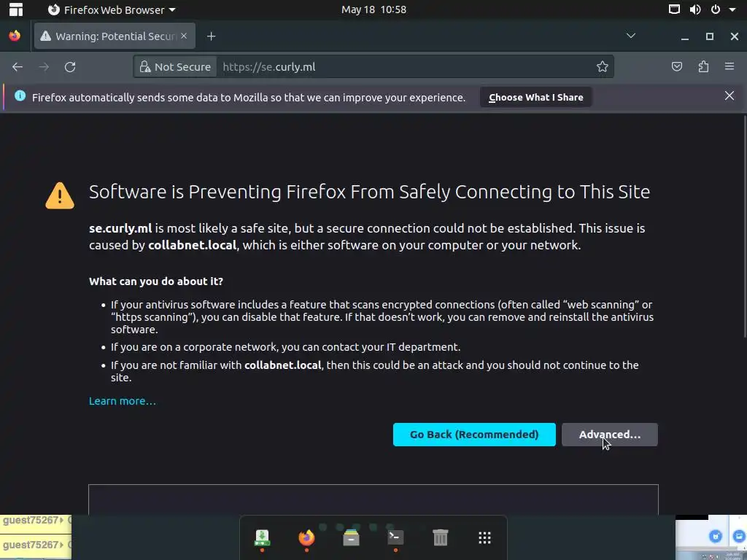747x560 pixels.
Task: Open the Extensions puzzle icon
Action: 703,67
